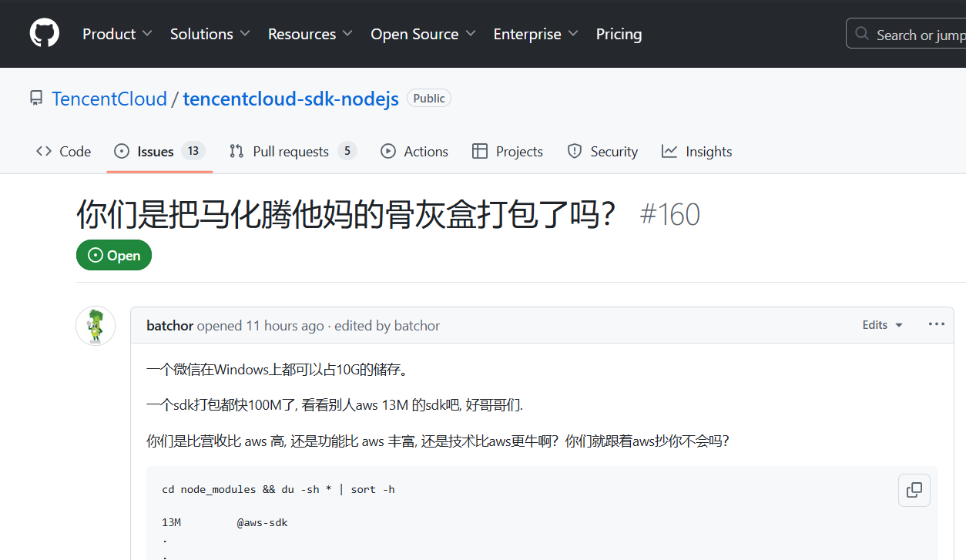Open the Projects tab
The width and height of the screenshot is (966, 560).
(x=508, y=152)
